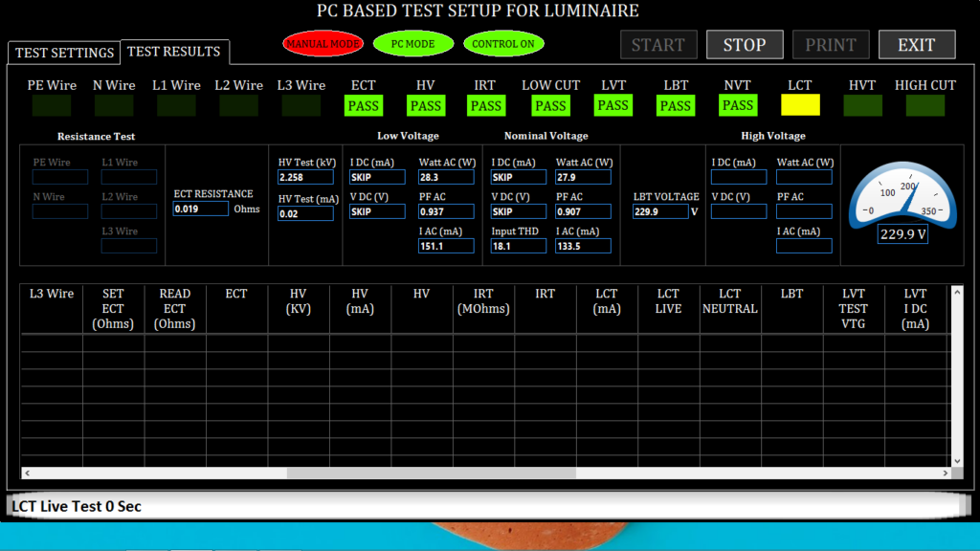The image size is (980, 551).
Task: Click the table's right horizontal scroll arrow
Action: point(945,474)
